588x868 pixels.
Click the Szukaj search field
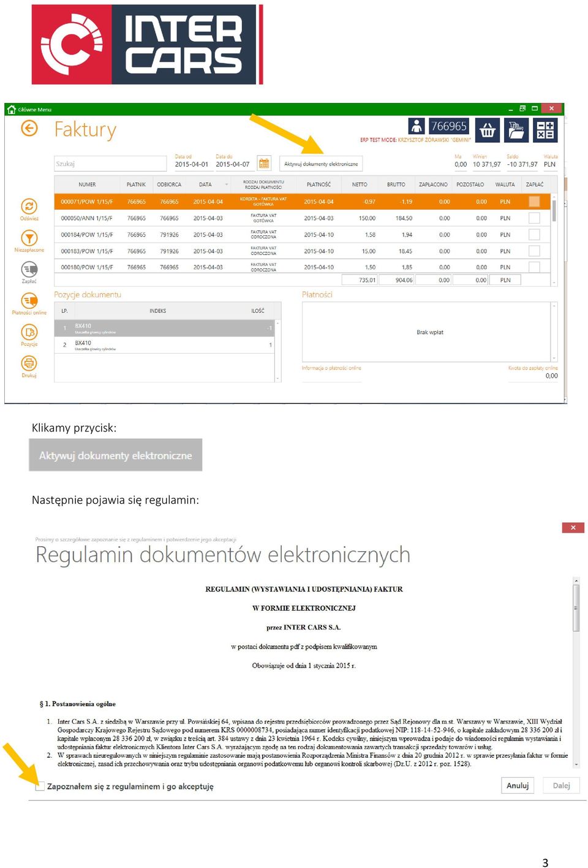(110, 164)
